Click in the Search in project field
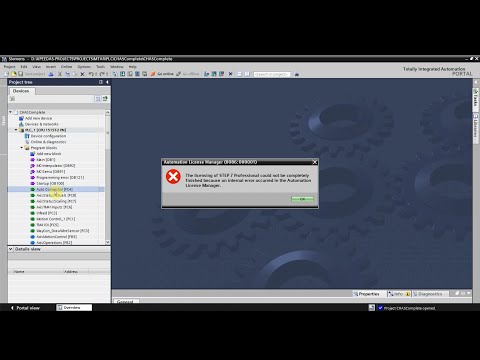Screen dimensions: 480x360 tap(272, 74)
